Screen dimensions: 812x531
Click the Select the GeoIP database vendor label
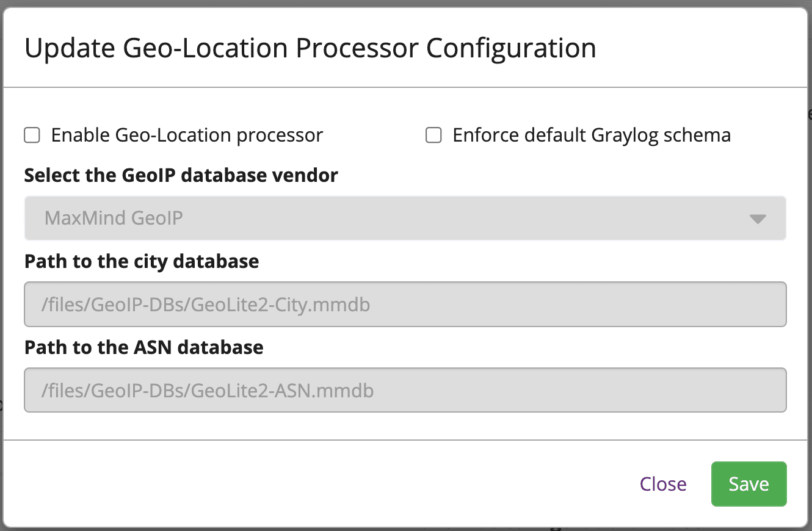point(180,175)
